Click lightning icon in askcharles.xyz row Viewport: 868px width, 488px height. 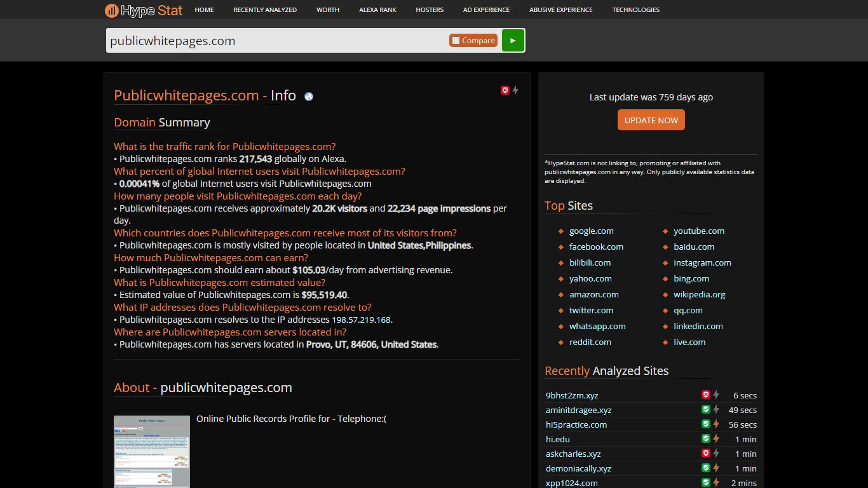click(716, 453)
